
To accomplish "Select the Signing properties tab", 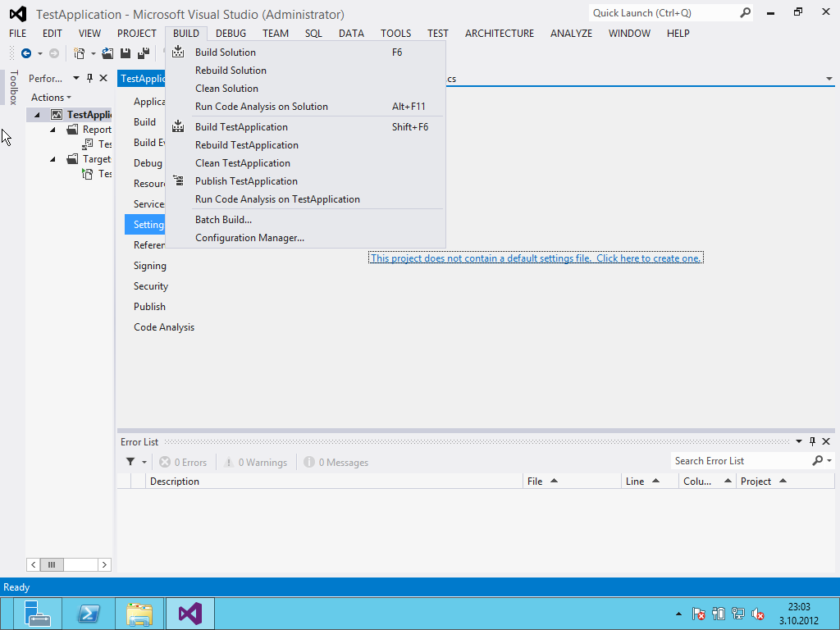I will coord(150,266).
